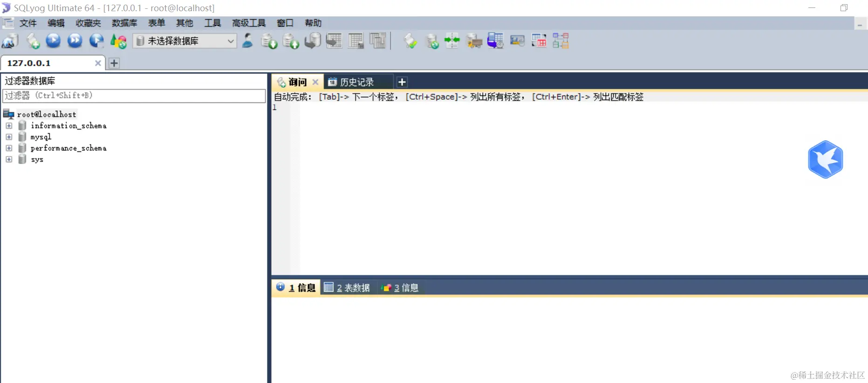The width and height of the screenshot is (868, 383).
Task: Select the information_schema database
Action: click(68, 126)
